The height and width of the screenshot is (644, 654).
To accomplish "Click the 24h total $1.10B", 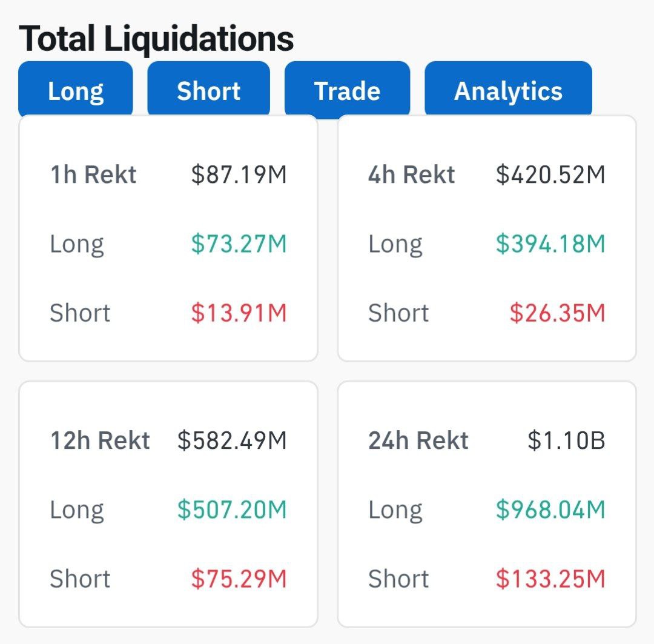I will [566, 440].
